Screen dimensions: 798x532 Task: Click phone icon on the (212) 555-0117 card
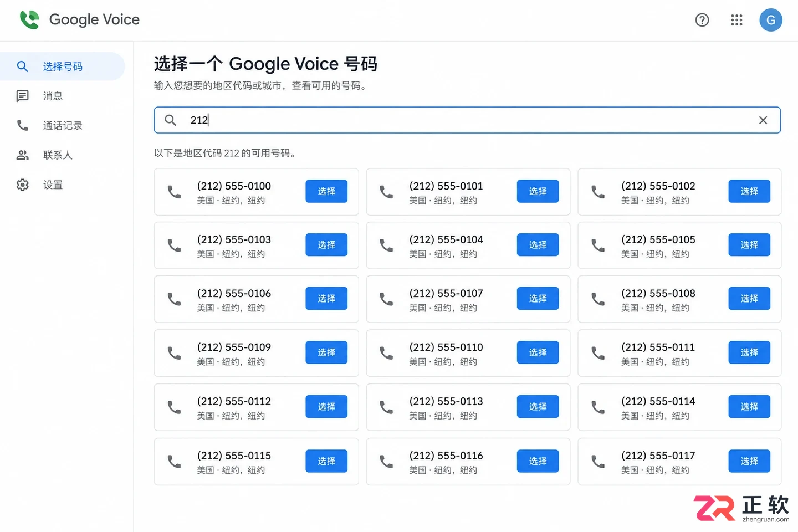(x=598, y=462)
